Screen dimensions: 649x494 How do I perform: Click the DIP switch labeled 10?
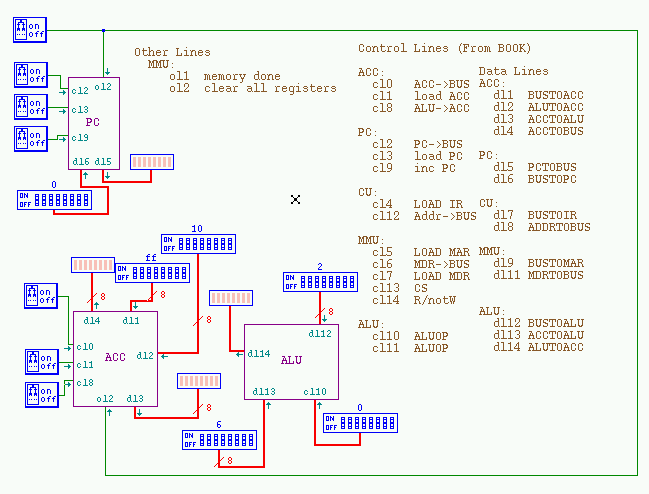(198, 243)
